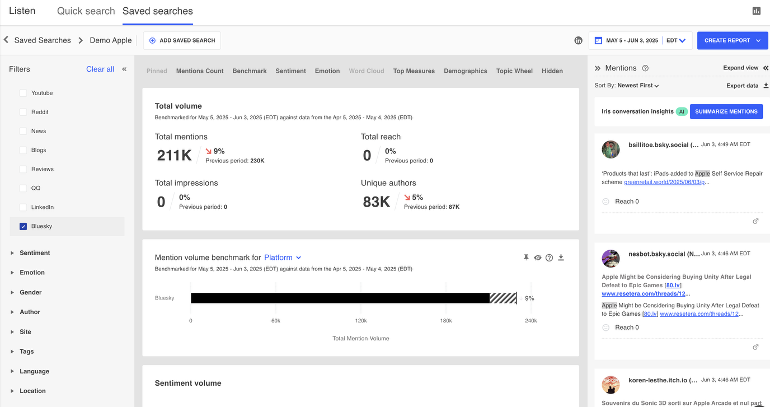Jump to the Topic Wheel section
The width and height of the screenshot is (770, 408).
pyautogui.click(x=514, y=71)
